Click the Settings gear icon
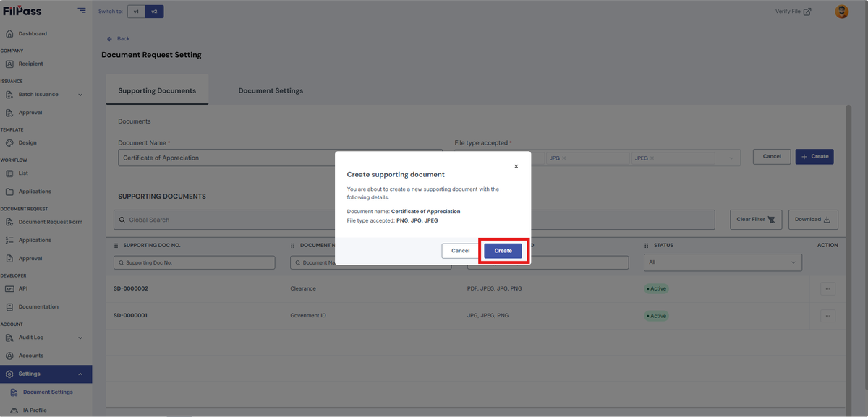This screenshot has width=868, height=417. point(9,374)
